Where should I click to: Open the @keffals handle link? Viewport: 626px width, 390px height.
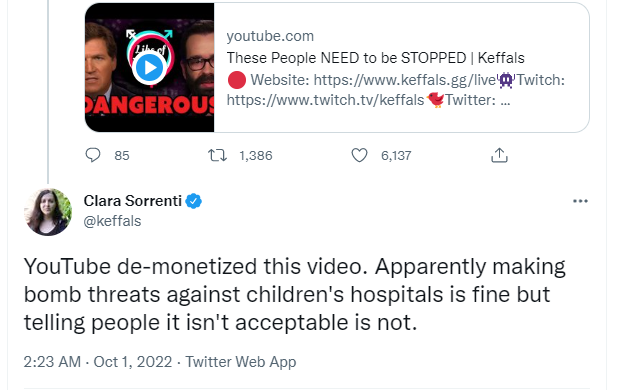click(112, 221)
